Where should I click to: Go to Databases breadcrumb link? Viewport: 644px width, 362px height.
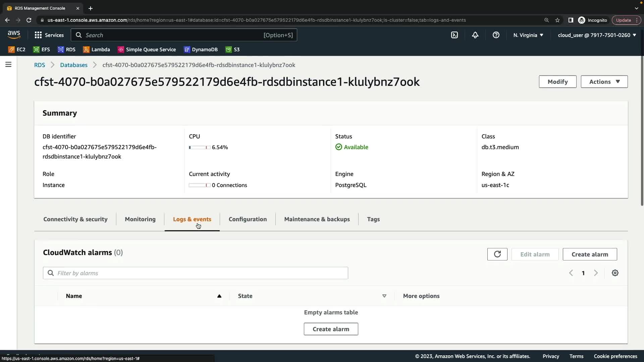pyautogui.click(x=74, y=65)
